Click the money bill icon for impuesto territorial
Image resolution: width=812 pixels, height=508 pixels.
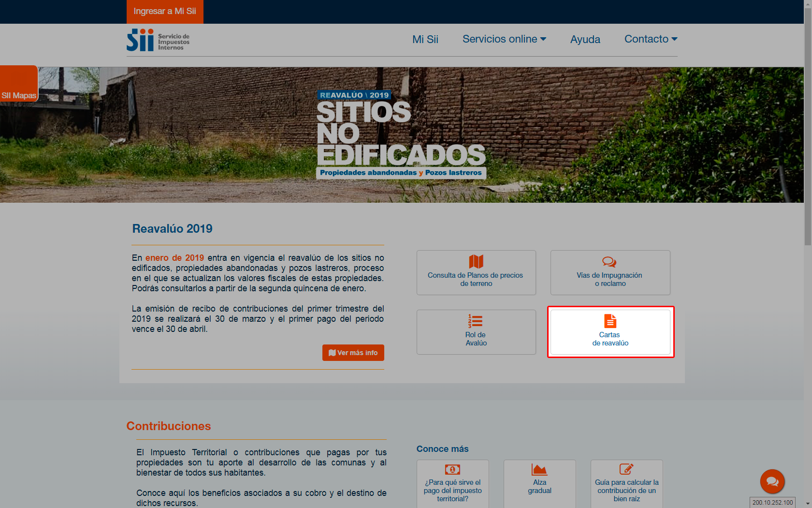[x=452, y=469]
